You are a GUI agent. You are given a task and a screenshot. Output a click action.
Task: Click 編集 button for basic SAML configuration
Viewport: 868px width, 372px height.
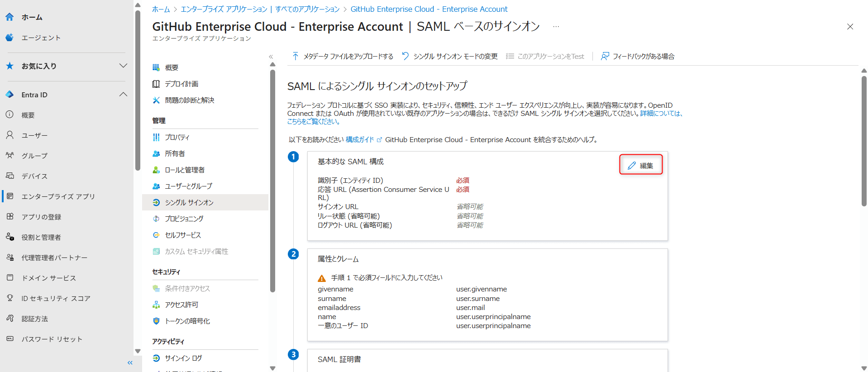(x=641, y=165)
